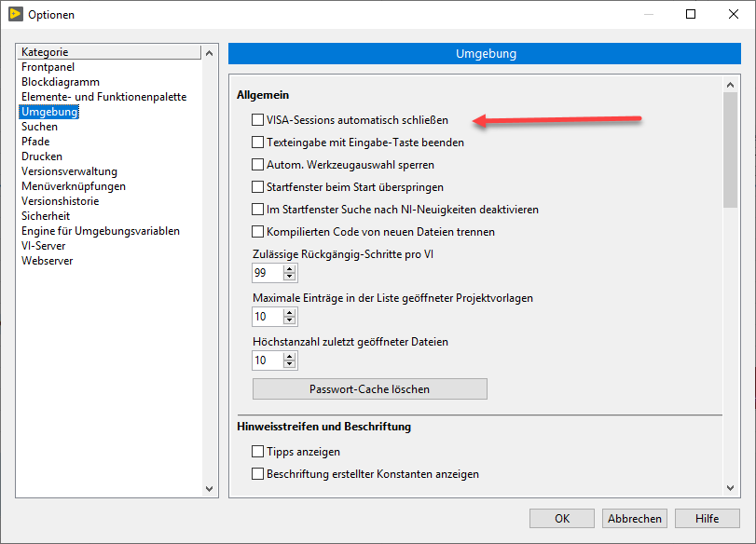Decrement the Rückgängig-Schritte pro VI value
Screen dimensions: 756x544
pos(290,277)
